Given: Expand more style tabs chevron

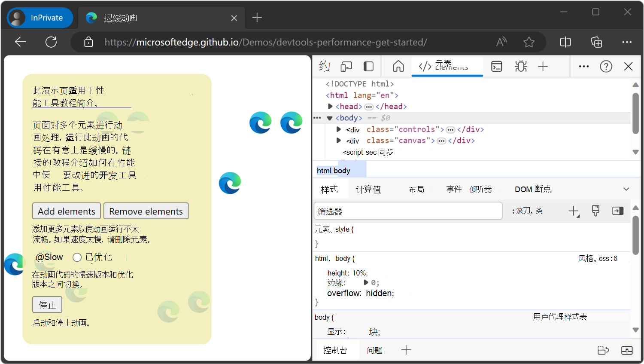Looking at the screenshot, I should (626, 189).
